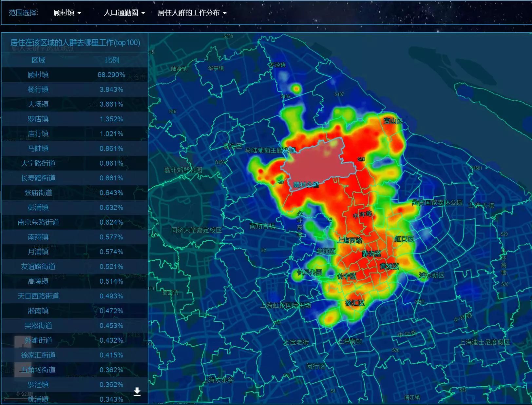Click the 嘉北郊野公园 map label

[x=183, y=170]
